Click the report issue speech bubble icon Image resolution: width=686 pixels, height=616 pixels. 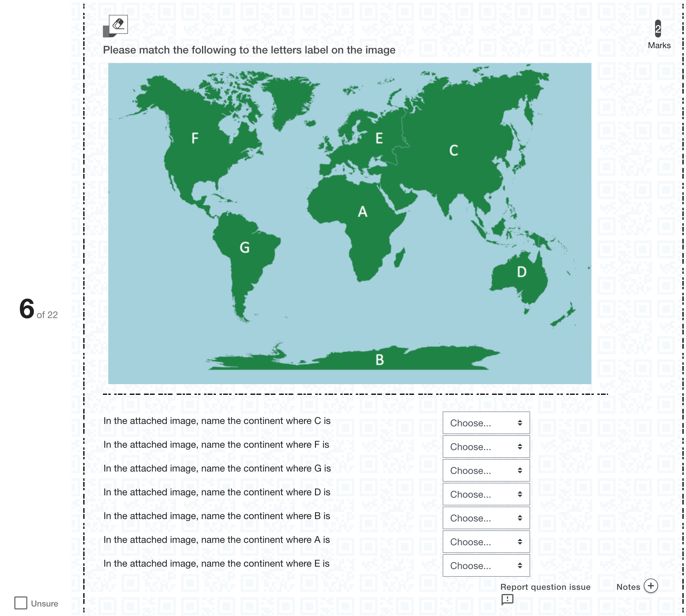tap(507, 599)
